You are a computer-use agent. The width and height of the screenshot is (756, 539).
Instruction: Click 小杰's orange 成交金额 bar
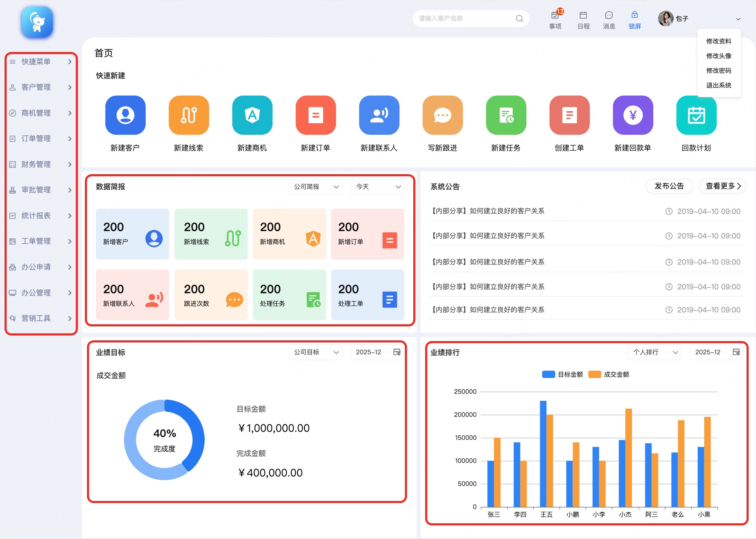pyautogui.click(x=628, y=458)
